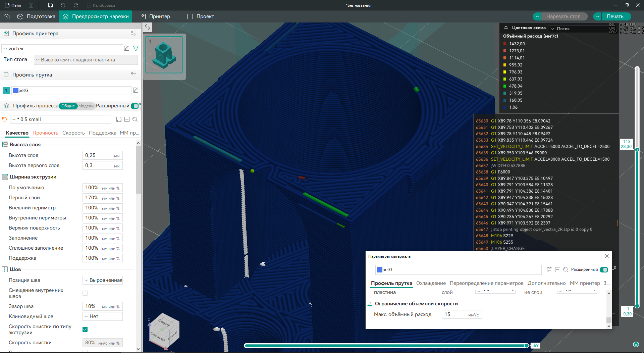Image resolution: width=644 pixels, height=353 pixels.
Task: Edit the vortex printer preset
Action: tap(127, 48)
